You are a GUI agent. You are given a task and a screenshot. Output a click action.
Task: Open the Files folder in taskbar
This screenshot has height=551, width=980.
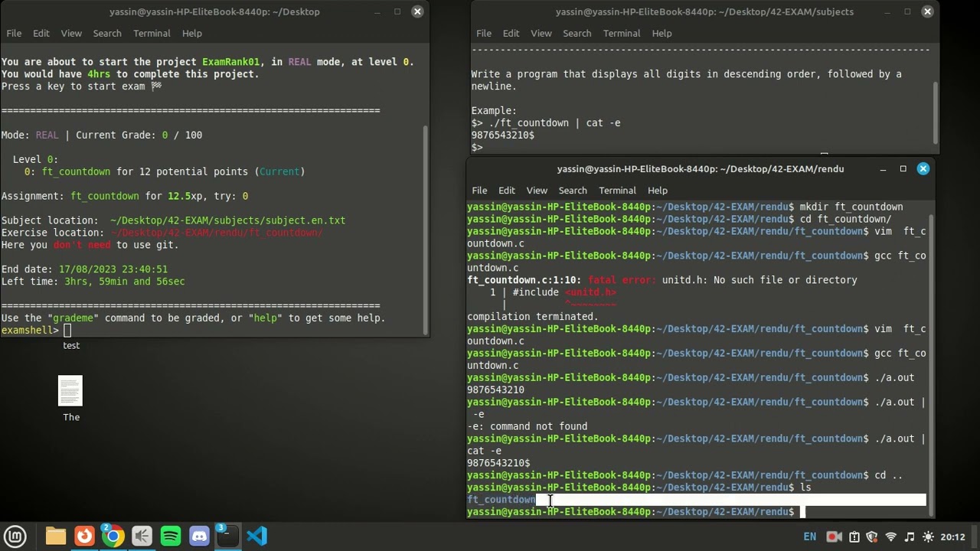coord(55,536)
